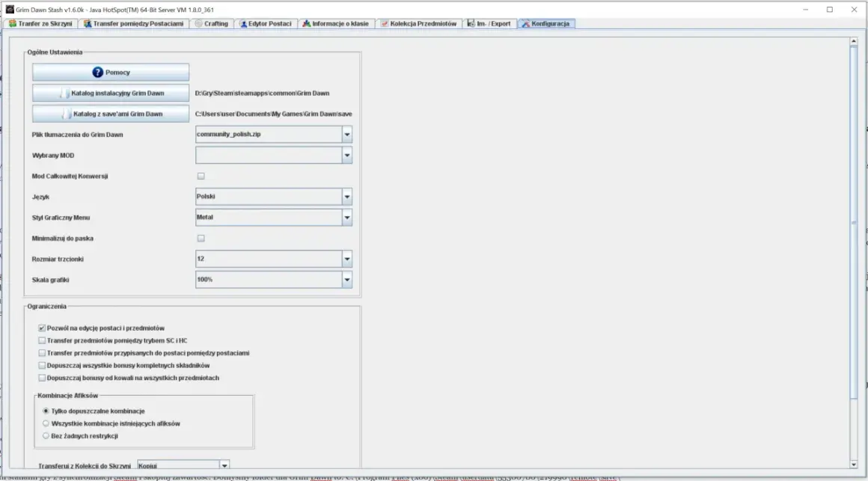
Task: Click the Wybrany MOD label
Action: click(x=52, y=156)
